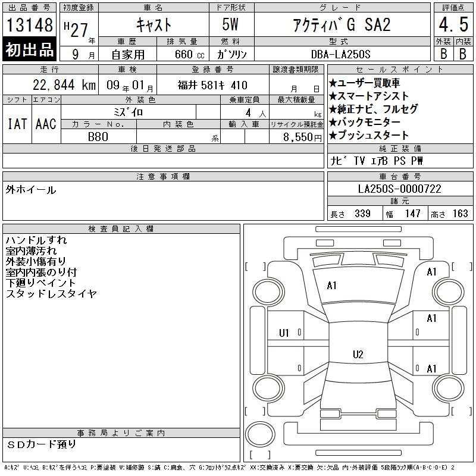
Task: Click the スマートアシスト sales point line
Action: 369,96
